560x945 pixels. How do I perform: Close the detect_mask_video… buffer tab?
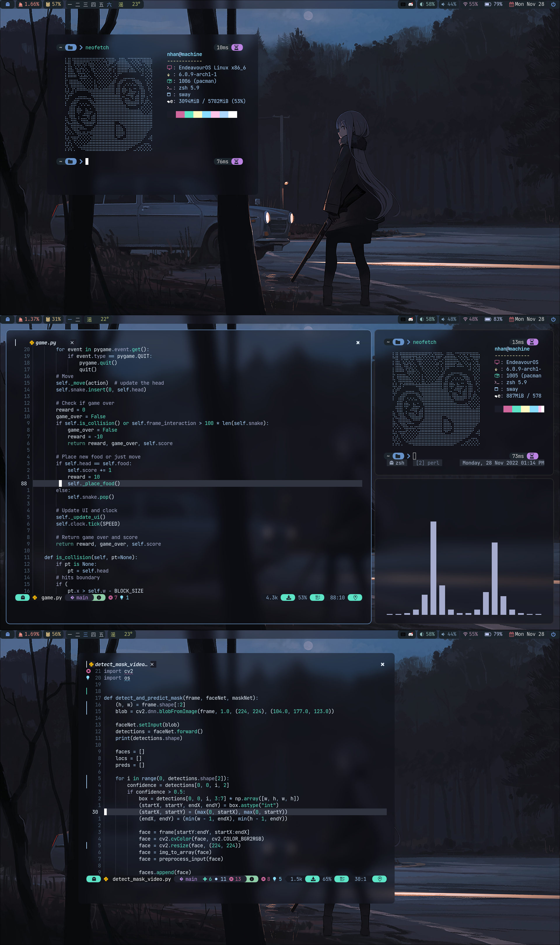point(152,664)
